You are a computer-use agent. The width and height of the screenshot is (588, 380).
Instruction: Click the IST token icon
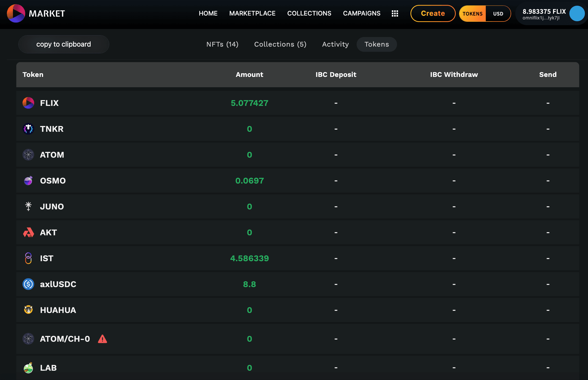tap(27, 258)
